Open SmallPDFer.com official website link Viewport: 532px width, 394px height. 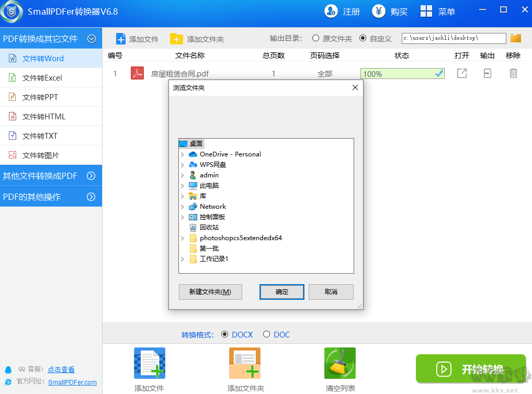[72, 382]
